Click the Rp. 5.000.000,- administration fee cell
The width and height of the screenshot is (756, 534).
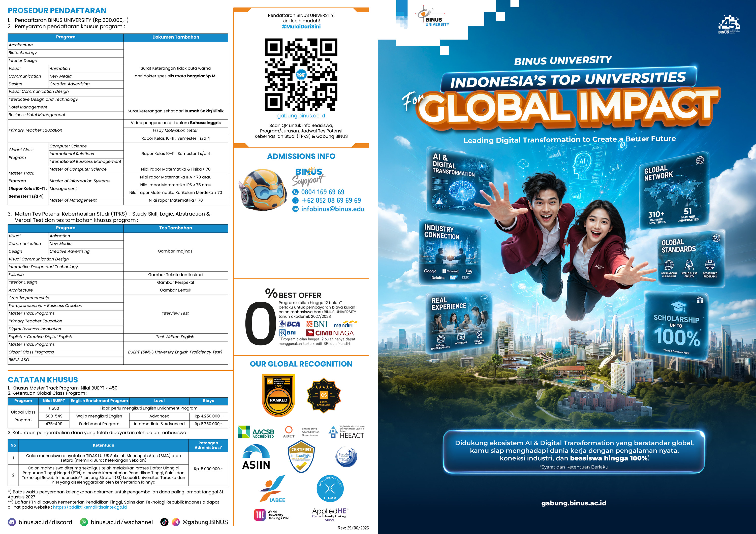tap(208, 469)
